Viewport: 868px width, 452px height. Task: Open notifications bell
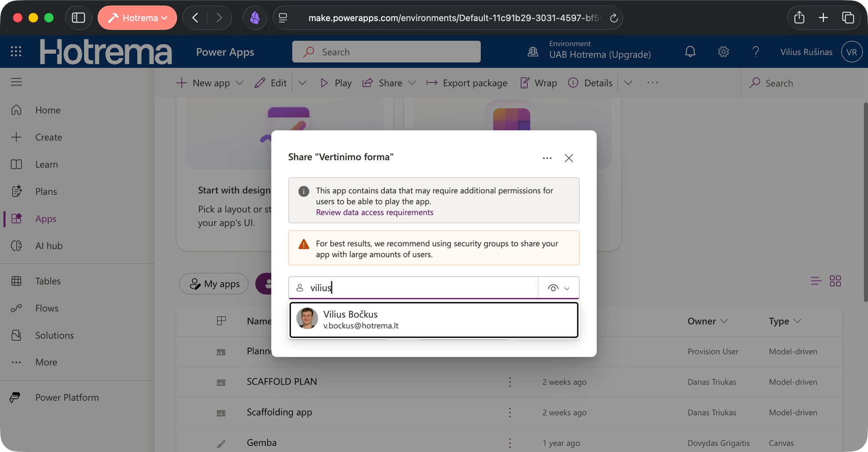690,52
